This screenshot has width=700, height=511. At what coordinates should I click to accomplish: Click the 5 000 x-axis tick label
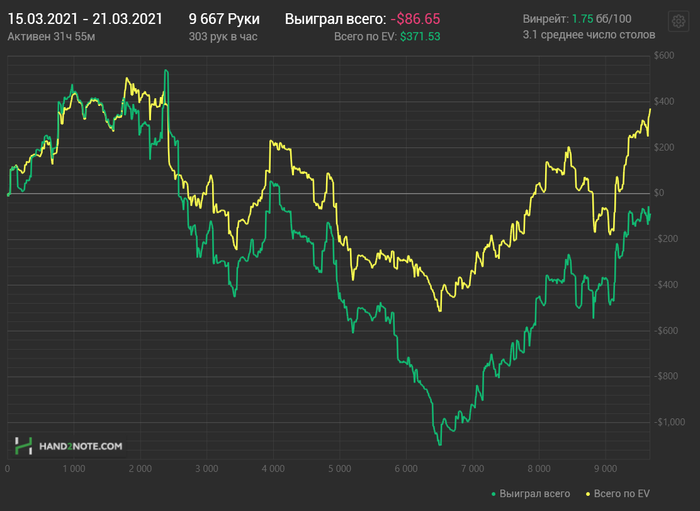coord(340,469)
